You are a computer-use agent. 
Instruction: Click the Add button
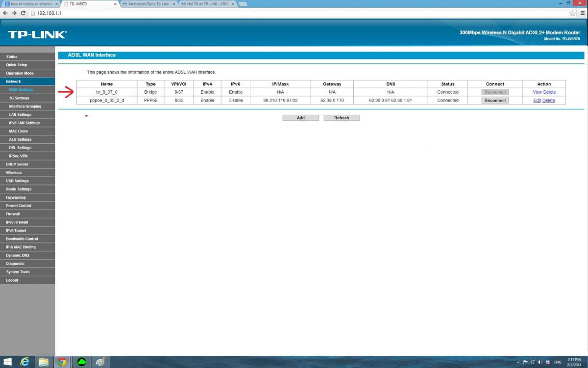point(301,118)
